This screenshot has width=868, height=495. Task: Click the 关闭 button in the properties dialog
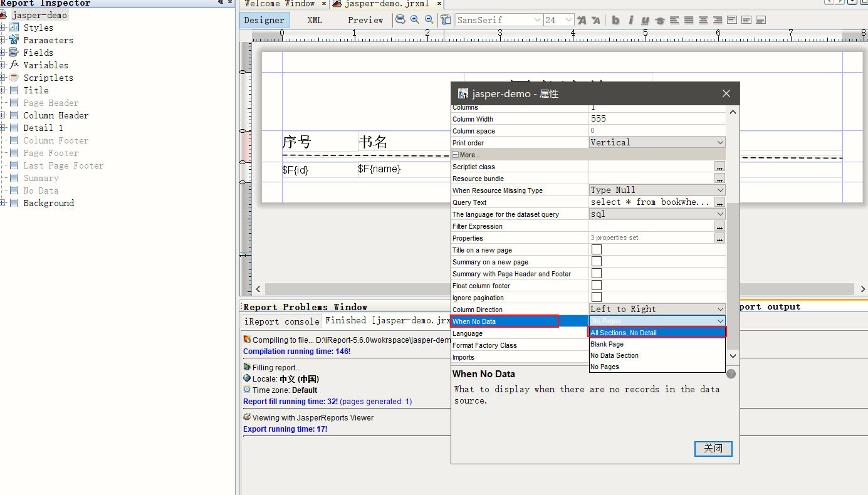713,449
